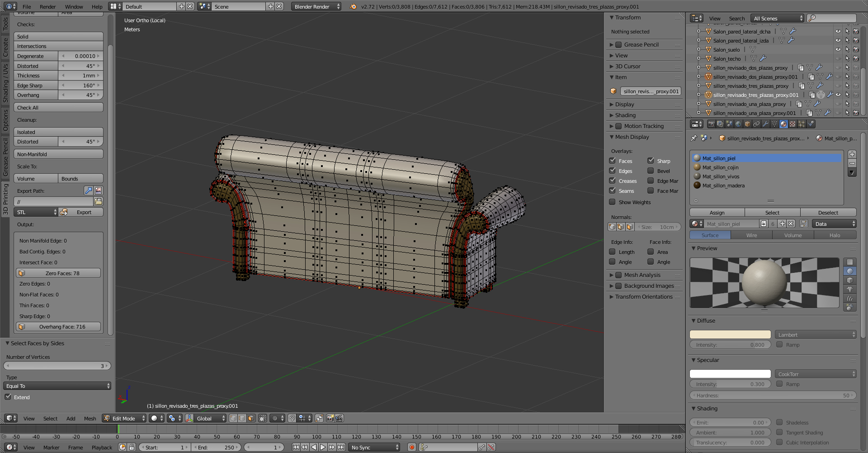Click the Diffuse color swatch
Viewport: 868px width, 453px height.
click(730, 335)
